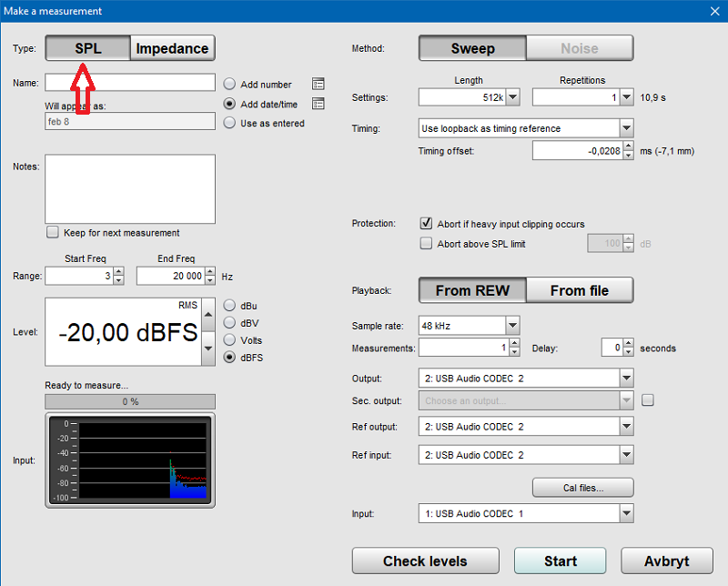Image resolution: width=728 pixels, height=586 pixels.
Task: Open Timing reference dropdown
Action: 627,128
